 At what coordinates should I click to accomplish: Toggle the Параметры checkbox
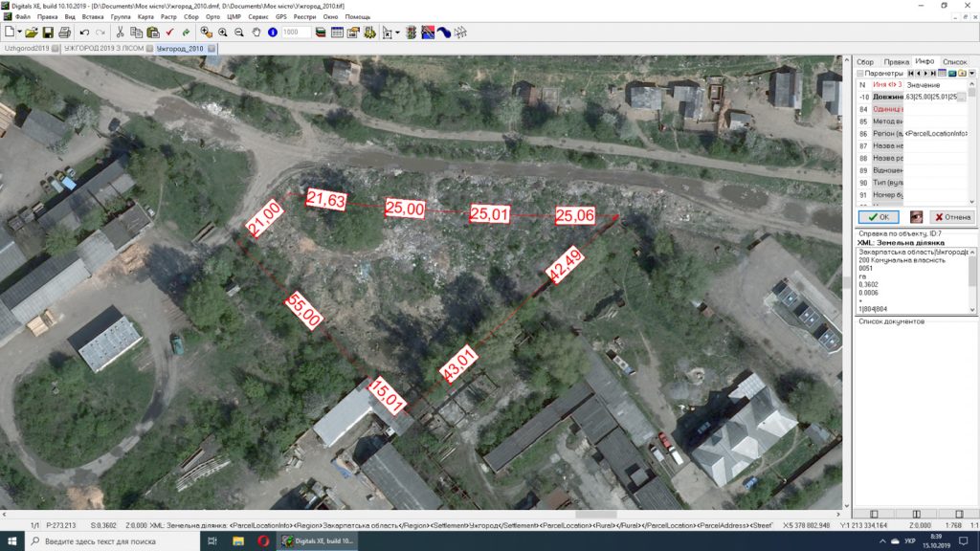[x=860, y=73]
